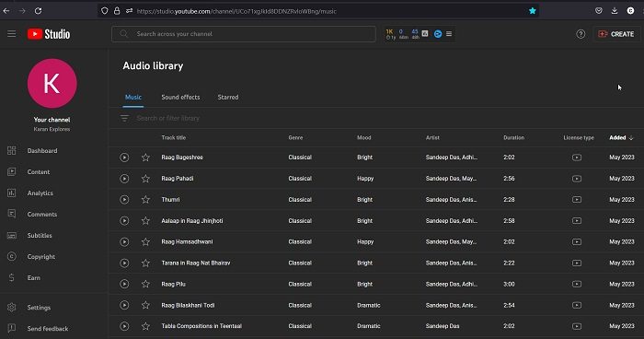Star Tarana in Raag Nat Bhairav
This screenshot has height=339, width=644.
point(145,263)
